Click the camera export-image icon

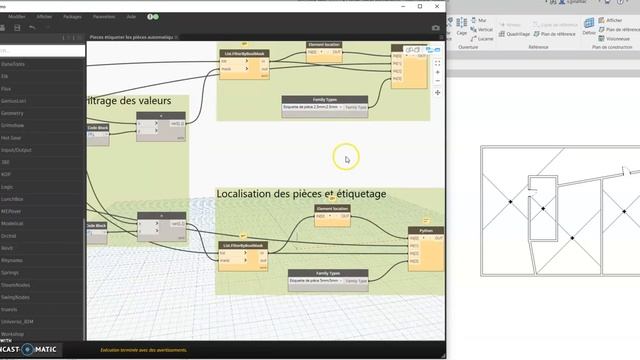[436, 28]
